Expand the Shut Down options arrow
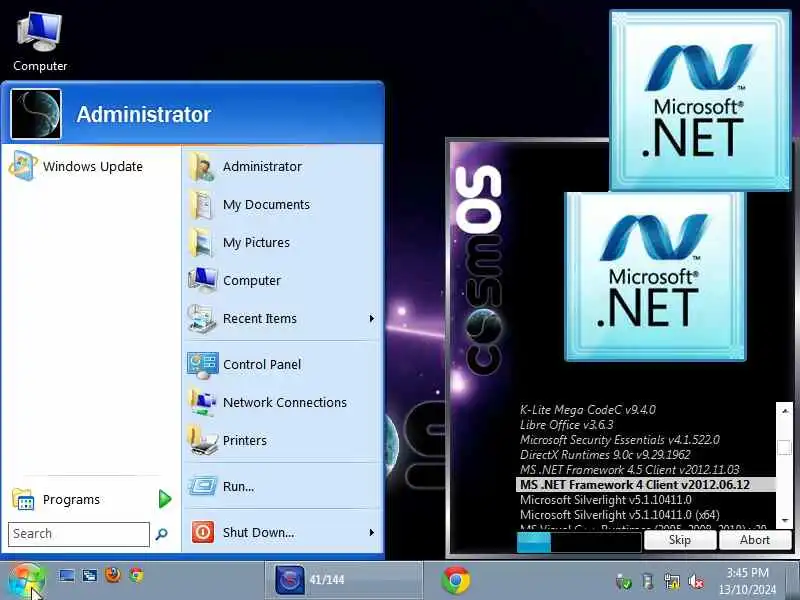Image resolution: width=800 pixels, height=600 pixels. coord(372,532)
